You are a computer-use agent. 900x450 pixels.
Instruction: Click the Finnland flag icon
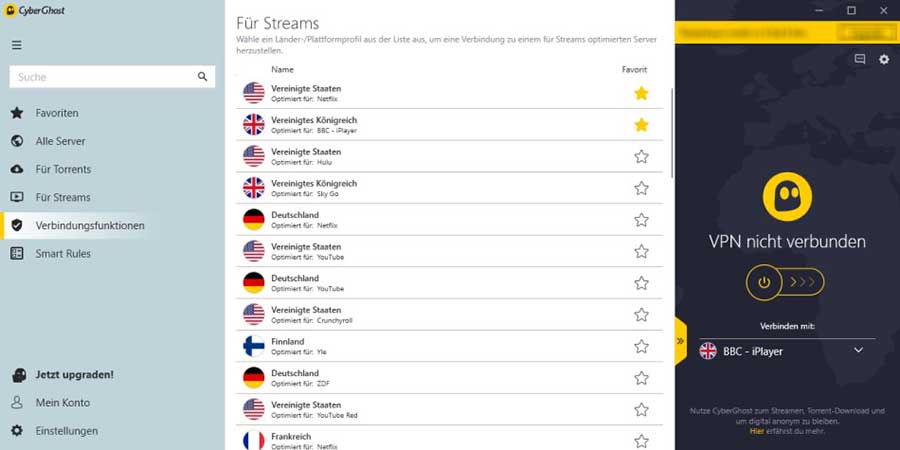coord(254,346)
